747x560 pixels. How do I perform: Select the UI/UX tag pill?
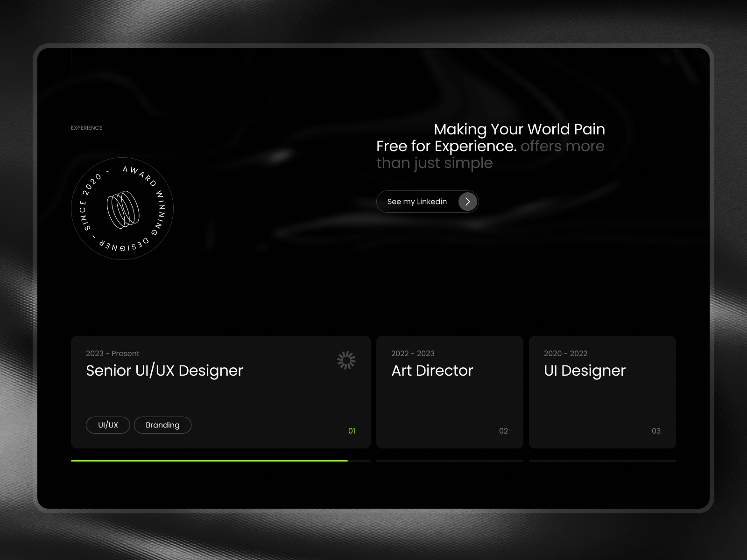pos(108,425)
